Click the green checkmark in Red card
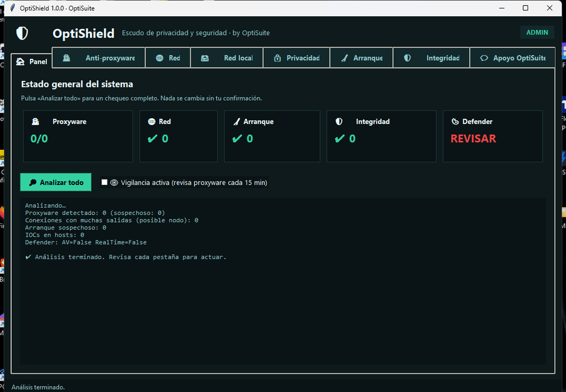566x392 pixels. click(153, 139)
